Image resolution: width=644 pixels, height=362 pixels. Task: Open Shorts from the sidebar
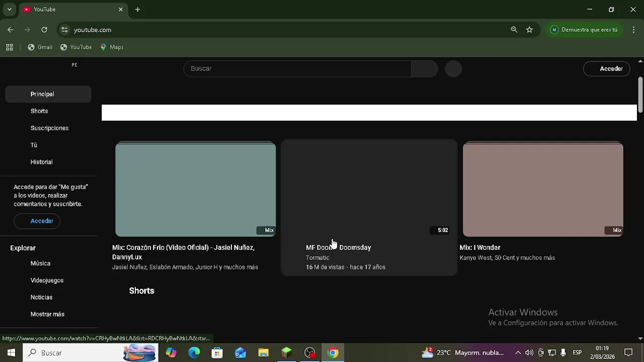pos(48,111)
